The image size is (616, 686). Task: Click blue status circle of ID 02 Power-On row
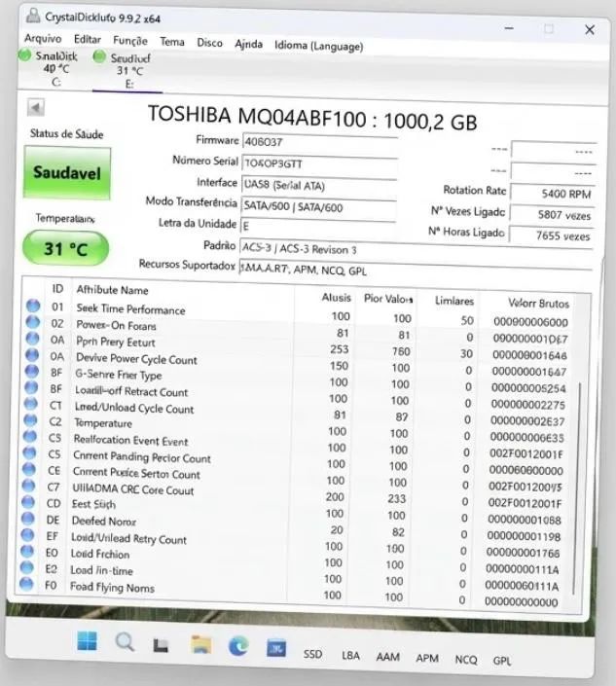click(32, 322)
